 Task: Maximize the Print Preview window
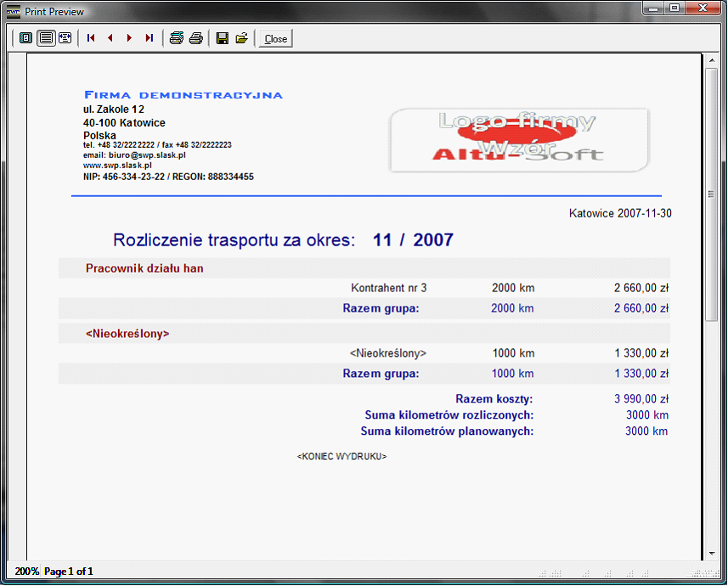coord(674,8)
